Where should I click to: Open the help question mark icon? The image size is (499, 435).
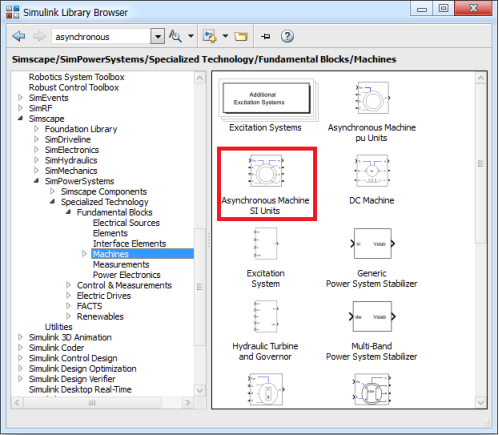point(287,36)
